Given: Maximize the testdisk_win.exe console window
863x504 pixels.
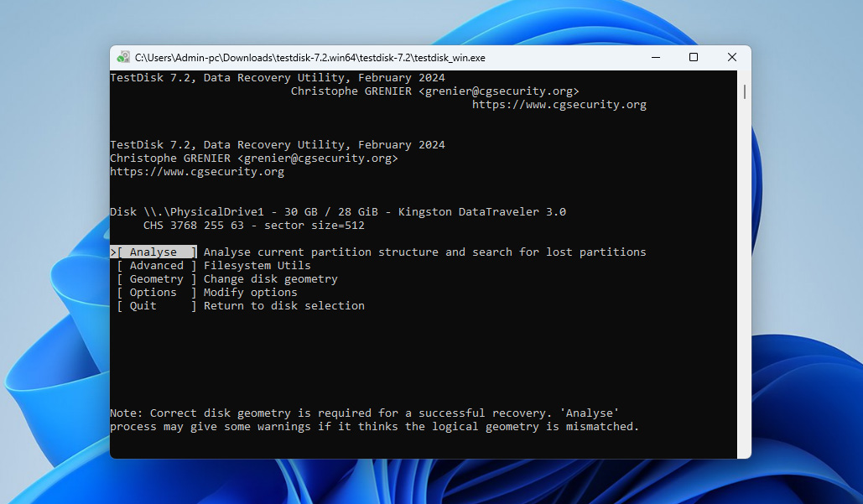Looking at the screenshot, I should (x=694, y=58).
